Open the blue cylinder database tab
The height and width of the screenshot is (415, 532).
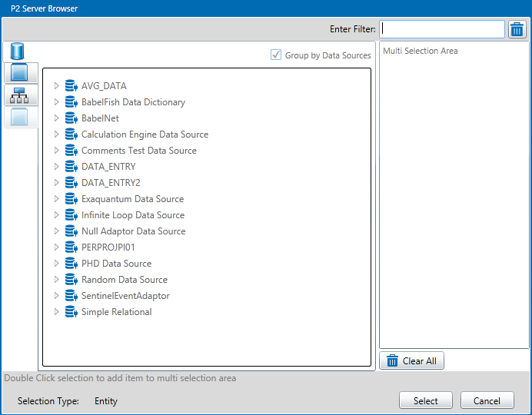[18, 52]
